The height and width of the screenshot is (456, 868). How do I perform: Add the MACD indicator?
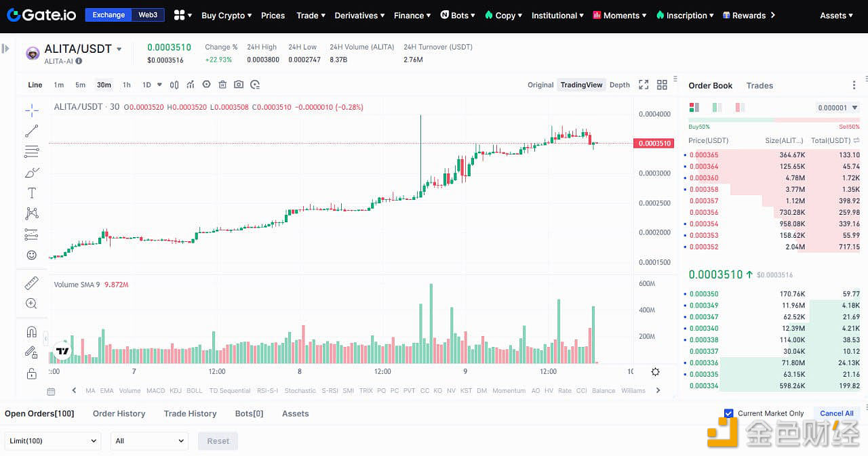point(155,391)
